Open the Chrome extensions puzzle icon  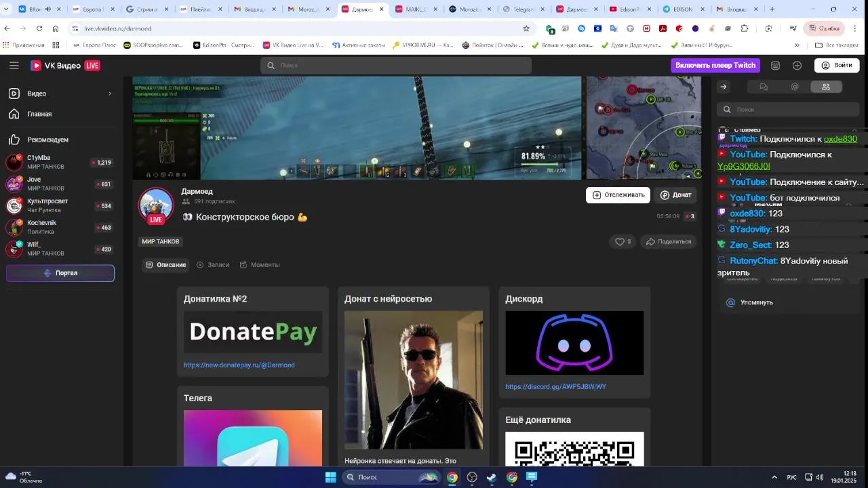click(x=745, y=28)
